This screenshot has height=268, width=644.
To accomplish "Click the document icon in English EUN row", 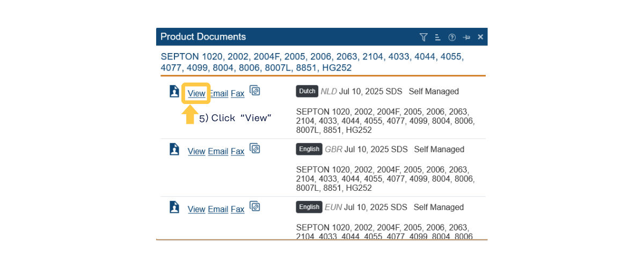I will tap(174, 207).
